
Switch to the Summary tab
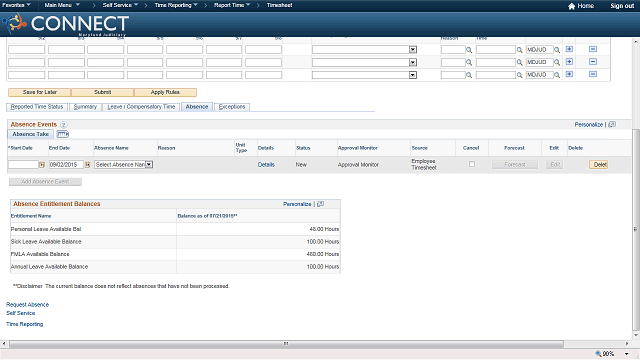point(85,107)
